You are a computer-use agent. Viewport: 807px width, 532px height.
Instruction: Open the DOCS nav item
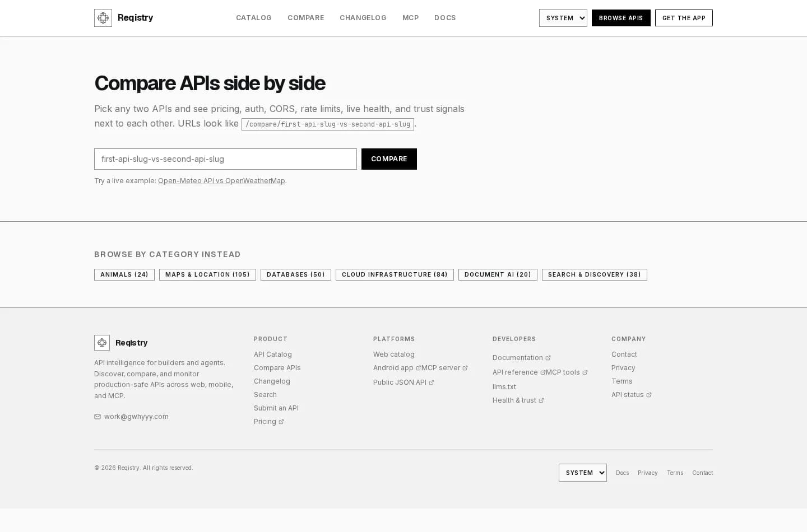(445, 18)
